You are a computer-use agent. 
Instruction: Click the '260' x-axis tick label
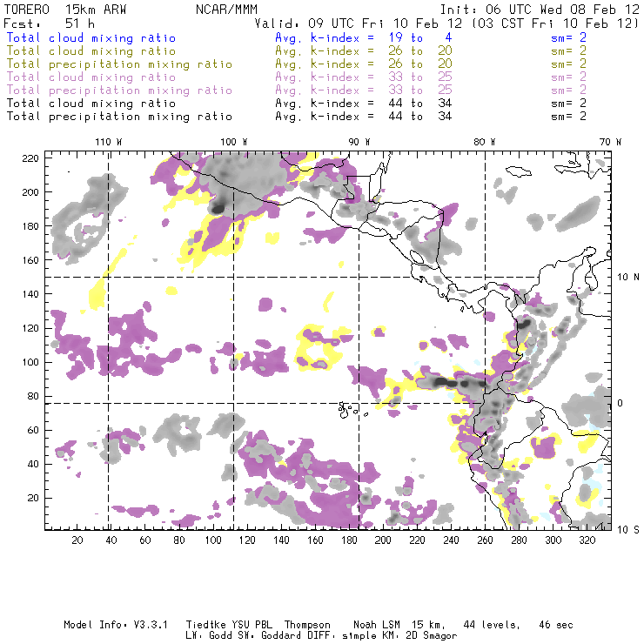[485, 540]
